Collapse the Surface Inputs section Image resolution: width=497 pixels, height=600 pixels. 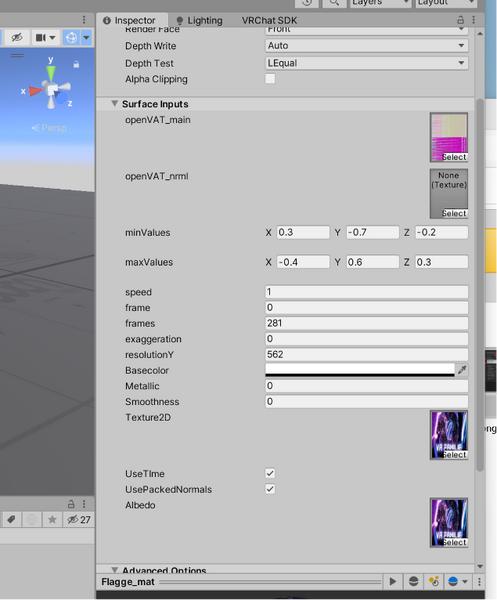114,104
